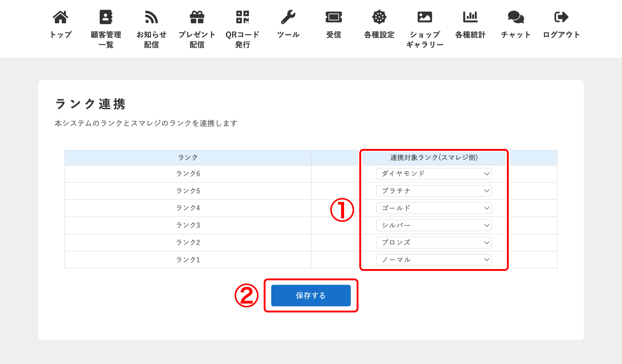622x364 pixels.
Task: Click the ランク2 table cell
Action: click(x=188, y=242)
